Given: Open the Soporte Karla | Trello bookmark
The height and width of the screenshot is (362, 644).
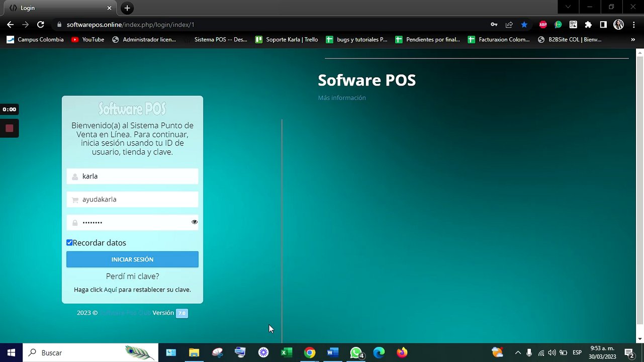Looking at the screenshot, I should (x=287, y=39).
